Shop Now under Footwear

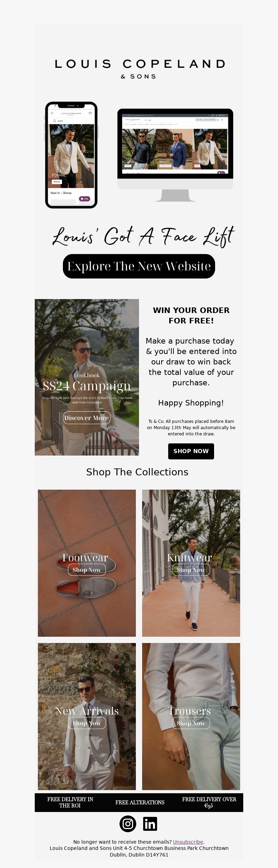(87, 570)
